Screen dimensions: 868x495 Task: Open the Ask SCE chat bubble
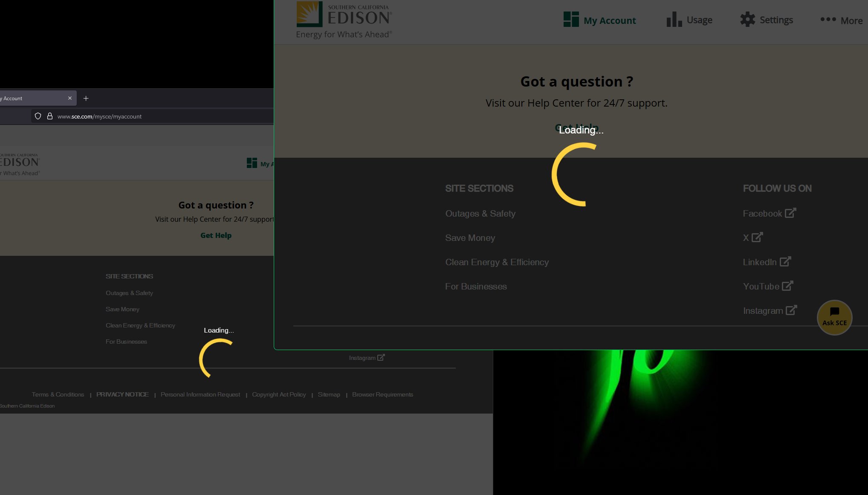click(x=834, y=317)
